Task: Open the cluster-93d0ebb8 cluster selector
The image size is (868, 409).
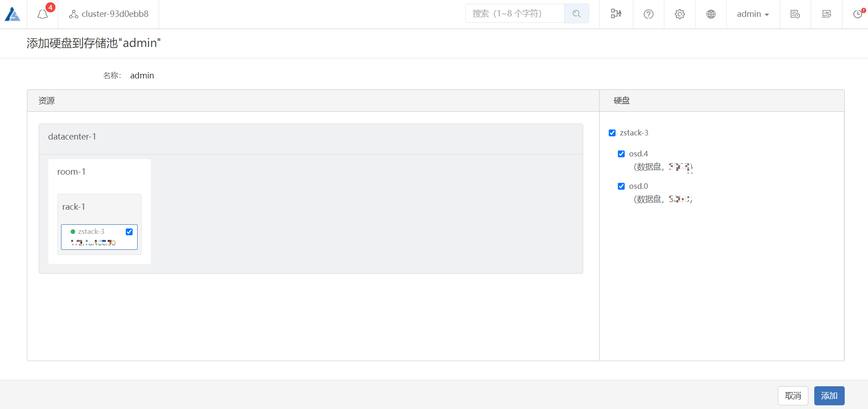Action: point(109,14)
